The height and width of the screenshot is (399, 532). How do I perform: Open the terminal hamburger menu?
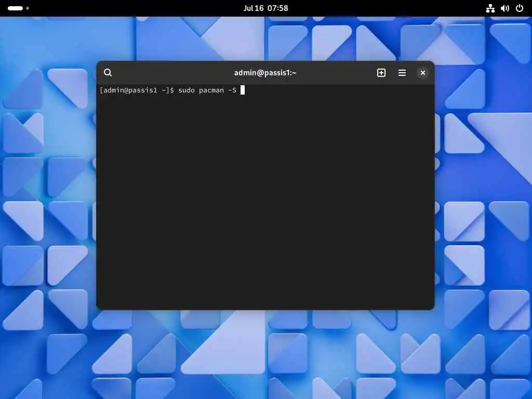click(x=402, y=73)
